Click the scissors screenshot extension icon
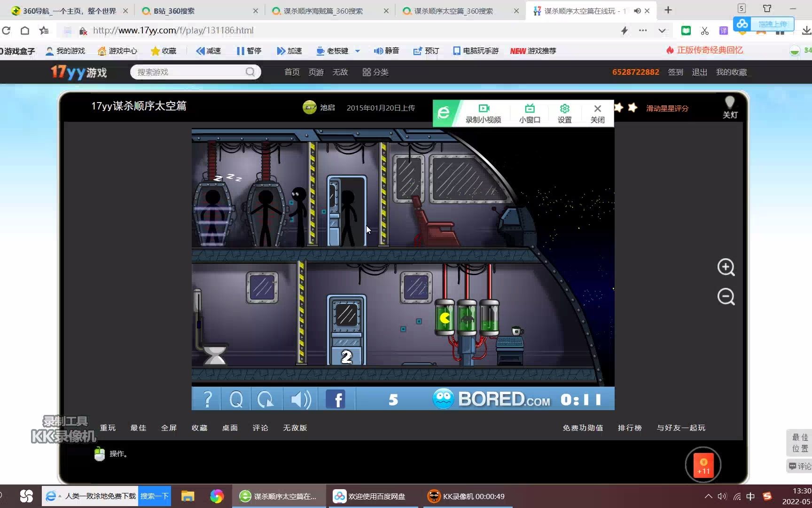Screen dimensions: 812x508 [x=704, y=31]
